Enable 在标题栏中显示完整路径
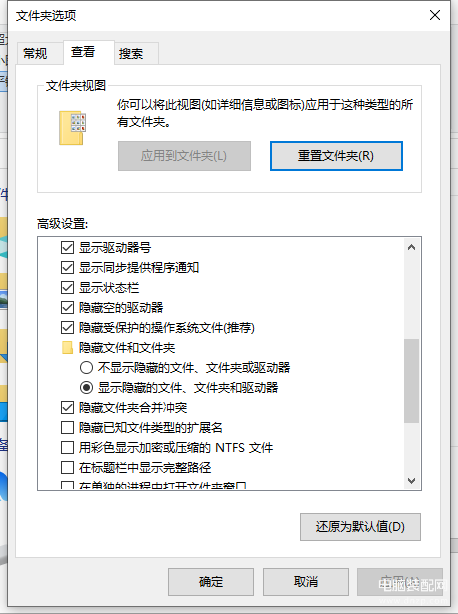The image size is (458, 614). click(x=67, y=467)
